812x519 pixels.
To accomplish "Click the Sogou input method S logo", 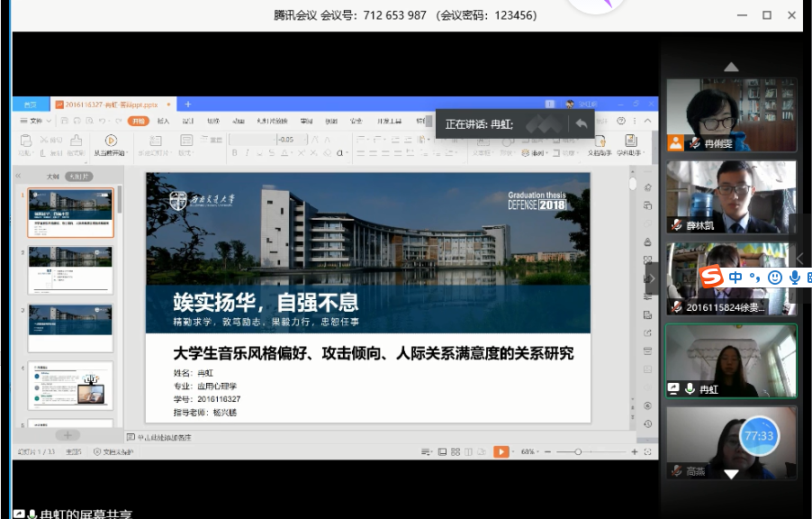I will 713,277.
